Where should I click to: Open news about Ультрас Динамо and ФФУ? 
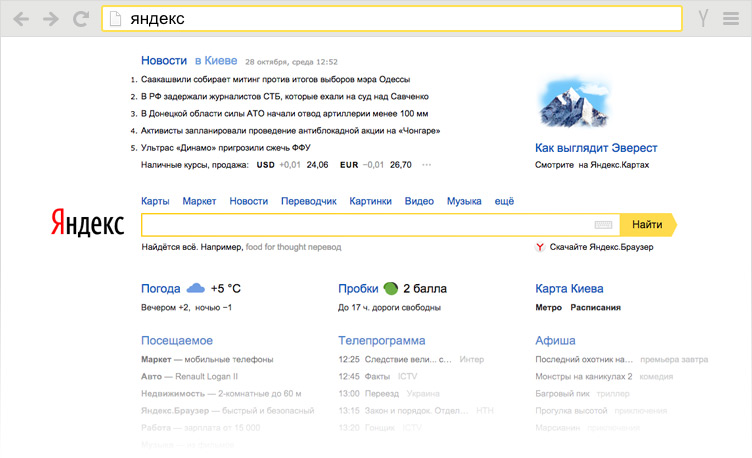tap(225, 148)
